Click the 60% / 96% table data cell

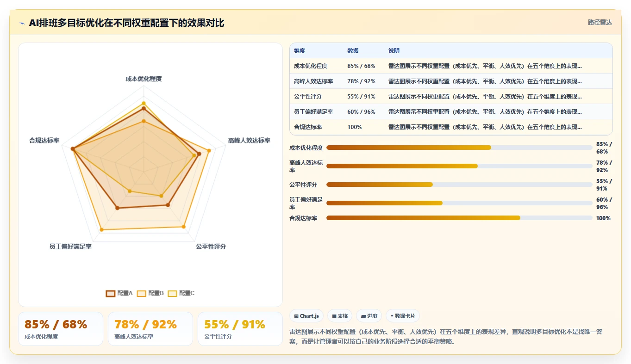pos(361,112)
